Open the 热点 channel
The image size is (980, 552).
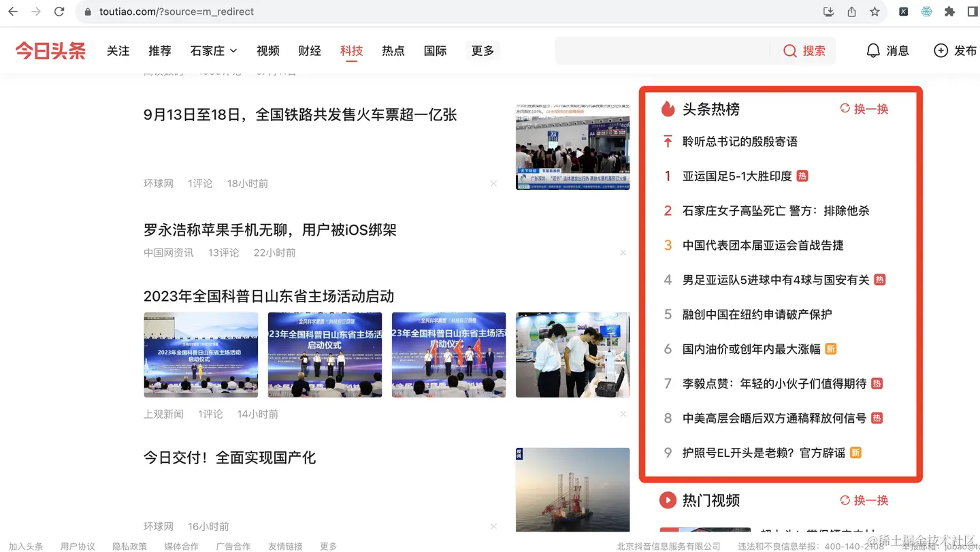pos(393,50)
